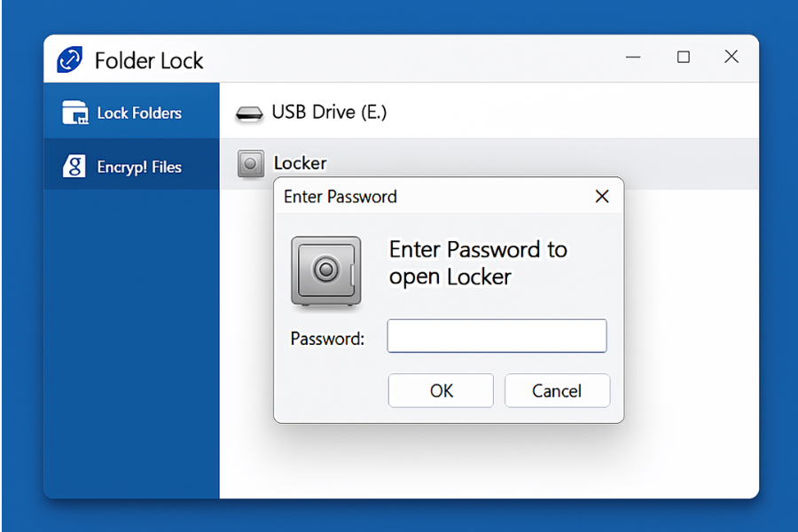The image size is (798, 532).
Task: Click the shield icon beside Encrypt Files
Action: pos(73,166)
